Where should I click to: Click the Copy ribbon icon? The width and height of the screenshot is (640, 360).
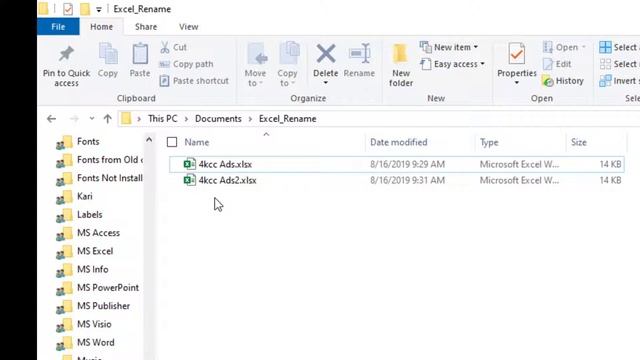pyautogui.click(x=108, y=54)
